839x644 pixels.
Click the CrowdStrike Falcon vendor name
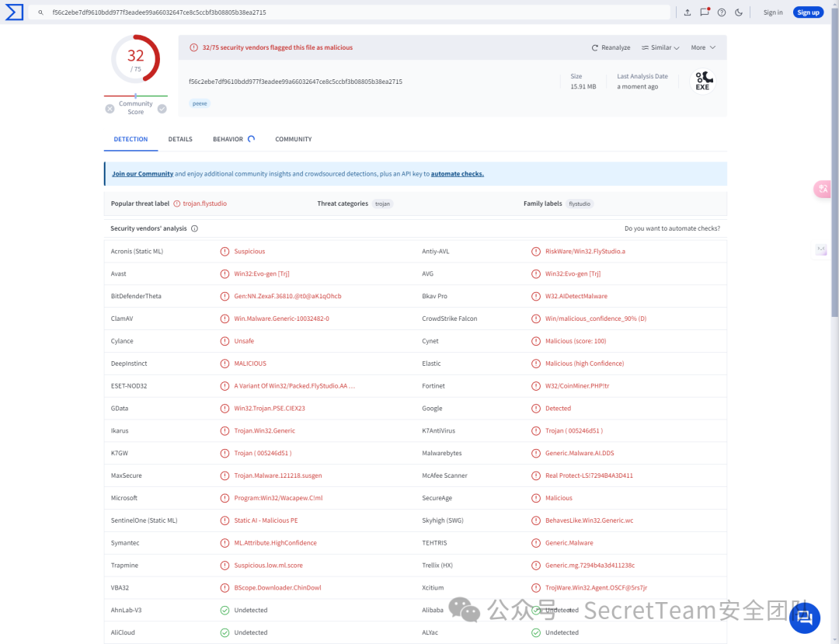(450, 319)
